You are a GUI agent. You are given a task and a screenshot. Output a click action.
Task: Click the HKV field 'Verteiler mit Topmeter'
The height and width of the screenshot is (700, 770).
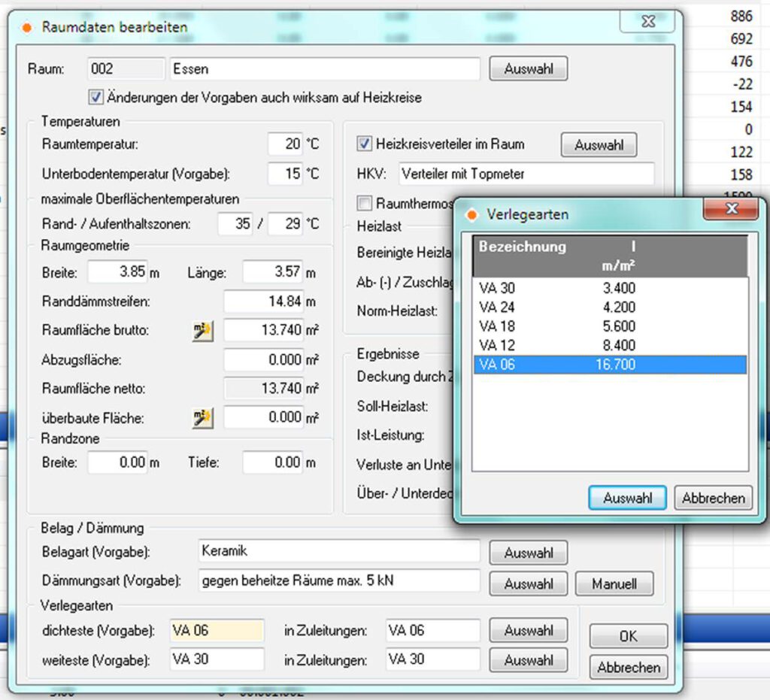coord(526,174)
